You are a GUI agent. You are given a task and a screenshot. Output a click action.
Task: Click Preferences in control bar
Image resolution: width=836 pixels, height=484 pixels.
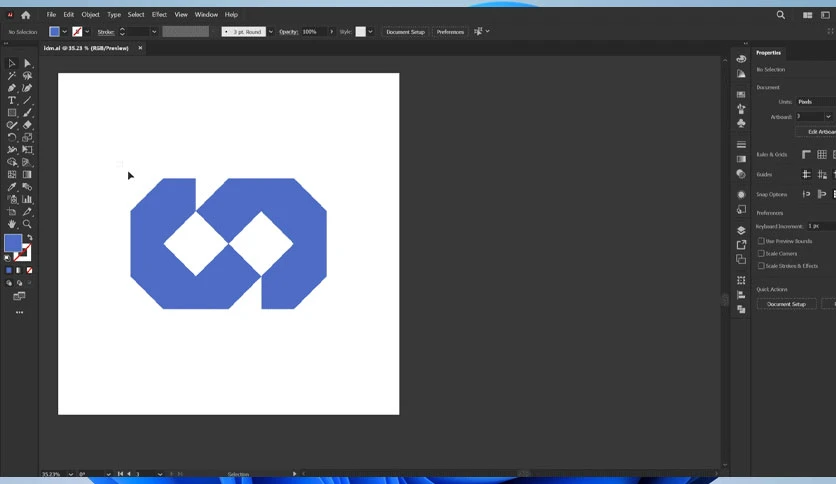[x=450, y=32]
